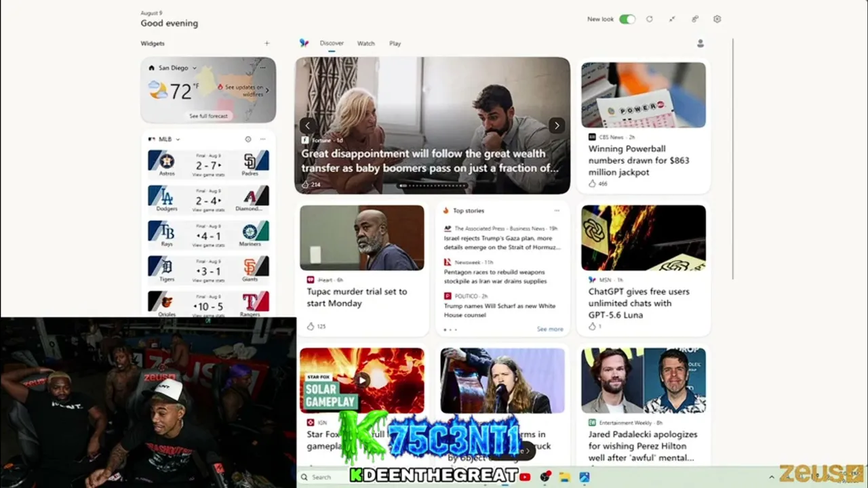This screenshot has height=488, width=868.
Task: Open the baby boomers wealth transfer headline
Action: [x=430, y=161]
